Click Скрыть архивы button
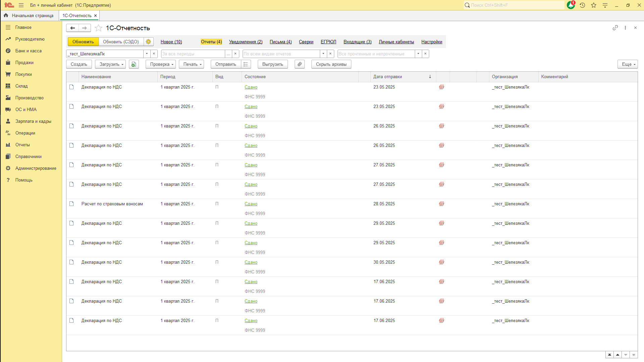This screenshot has width=644, height=362. click(331, 64)
